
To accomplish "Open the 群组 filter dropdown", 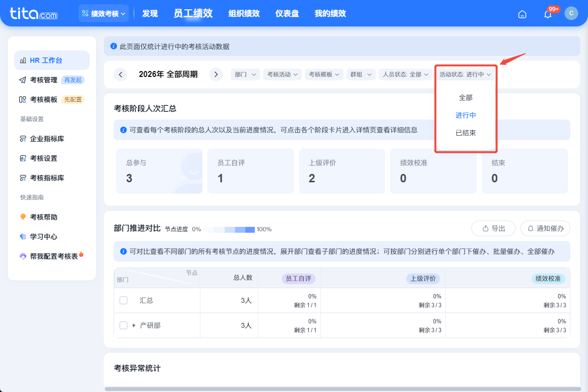I will 361,74.
